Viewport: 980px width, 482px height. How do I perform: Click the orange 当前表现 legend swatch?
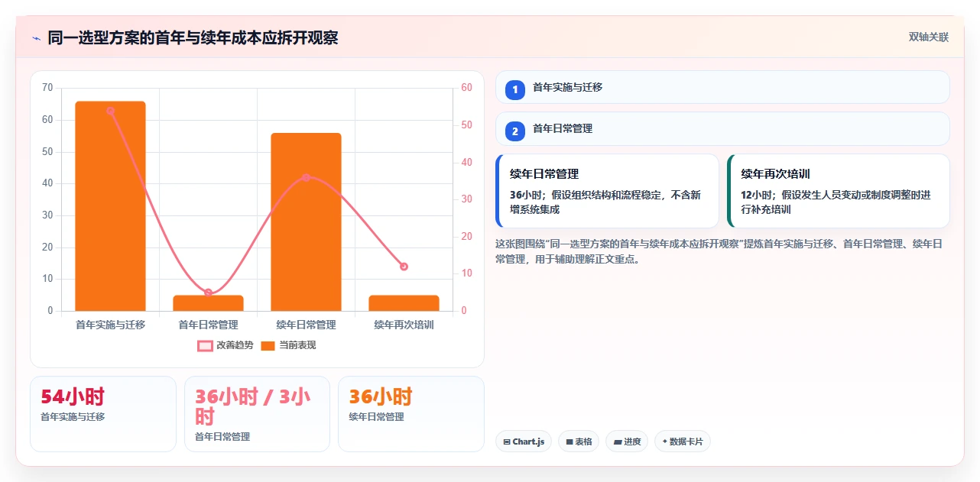pos(268,345)
